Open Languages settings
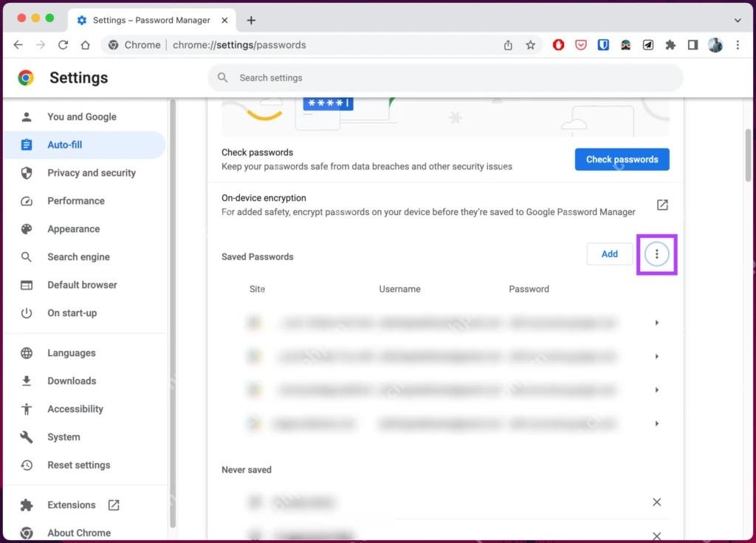 (x=72, y=353)
